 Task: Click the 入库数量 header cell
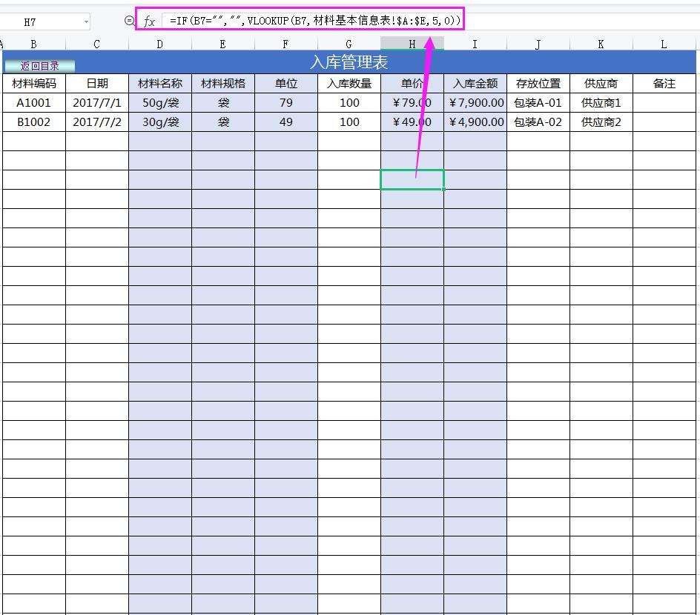(x=349, y=84)
